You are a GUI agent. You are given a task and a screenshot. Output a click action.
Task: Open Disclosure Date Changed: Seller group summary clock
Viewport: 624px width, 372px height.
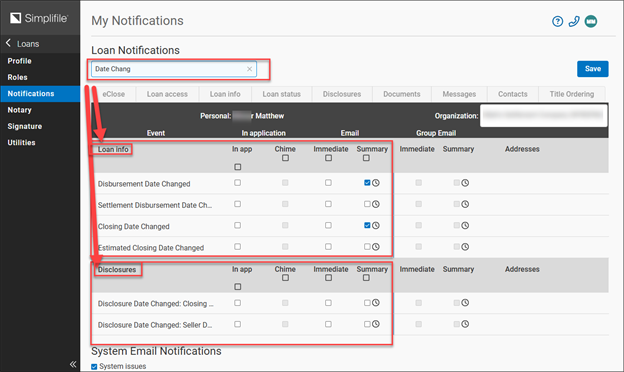[465, 324]
